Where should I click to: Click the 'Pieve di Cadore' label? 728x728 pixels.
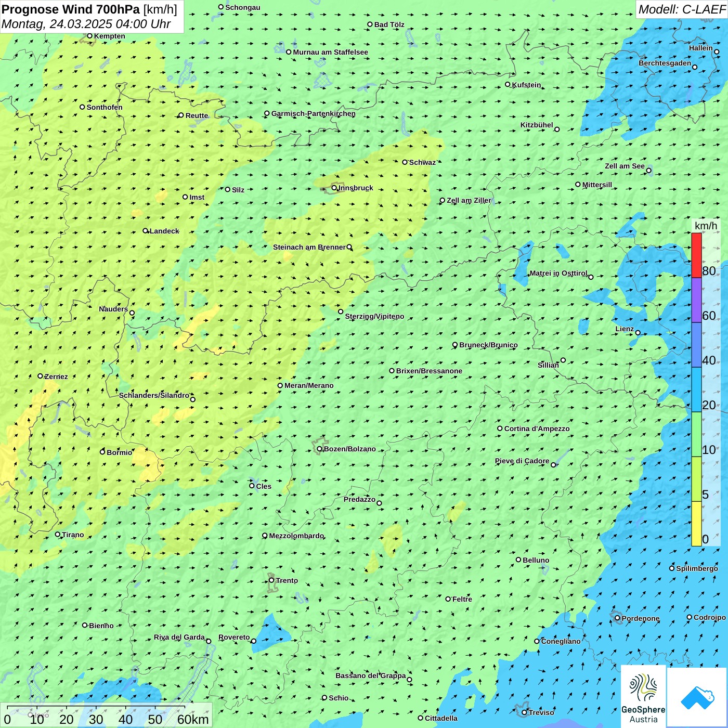[x=522, y=461]
